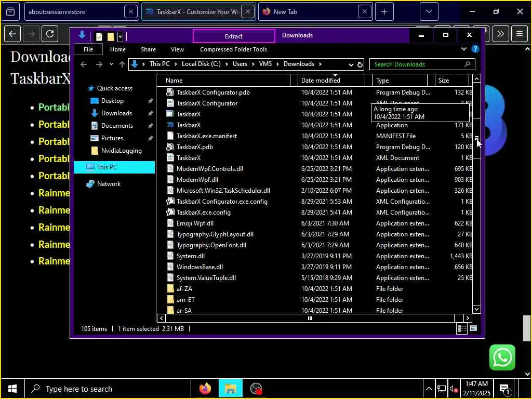The image size is (532, 399).
Task: Click the volume icon in system tray
Action: (454, 389)
